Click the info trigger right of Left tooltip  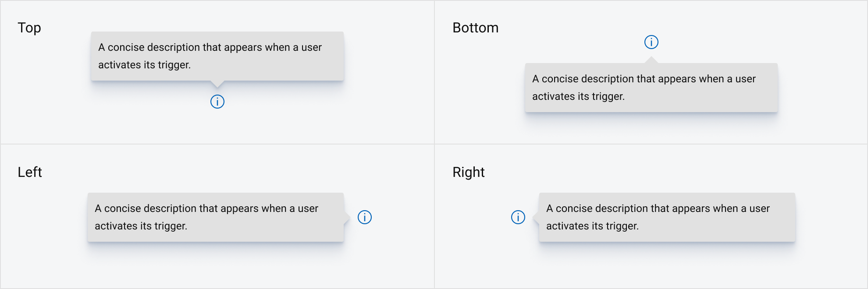[x=364, y=217]
